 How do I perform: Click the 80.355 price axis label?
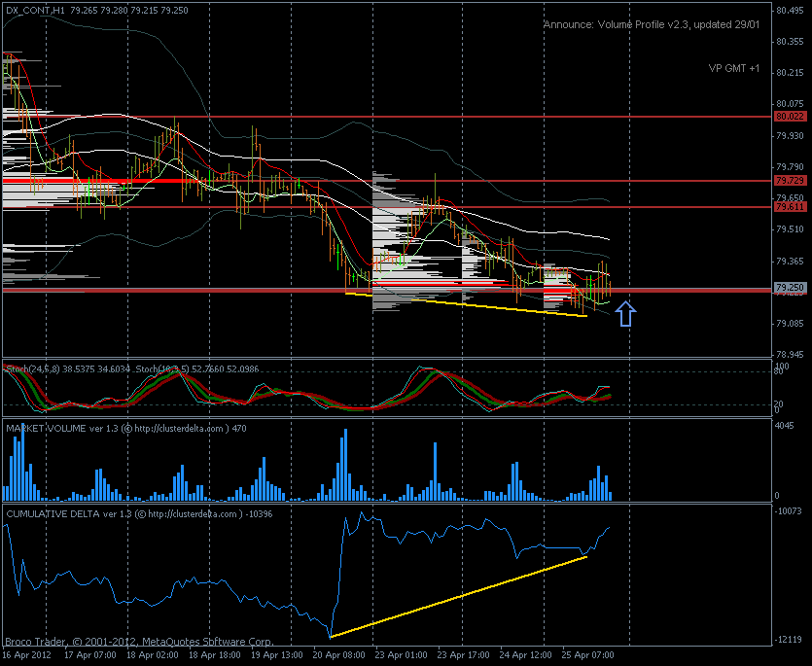(790, 42)
